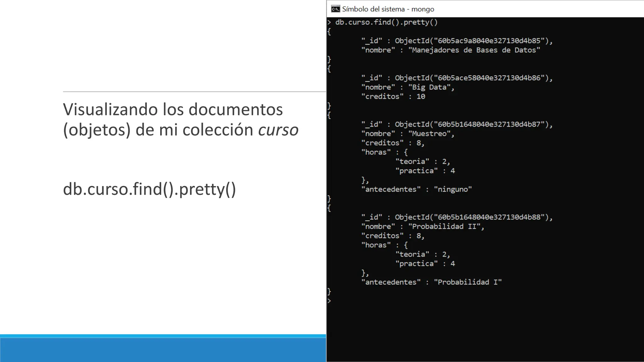Click the empty prompt at terminal bottom
The image size is (644, 362).
(x=329, y=301)
